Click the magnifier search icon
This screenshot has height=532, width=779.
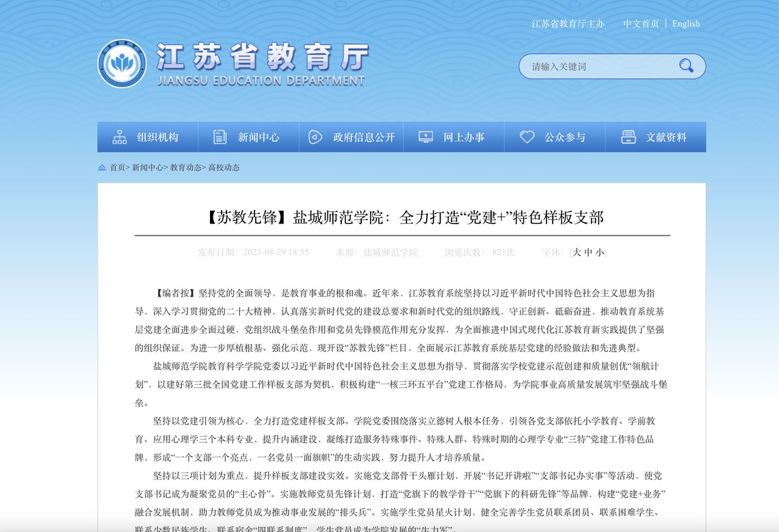(685, 66)
